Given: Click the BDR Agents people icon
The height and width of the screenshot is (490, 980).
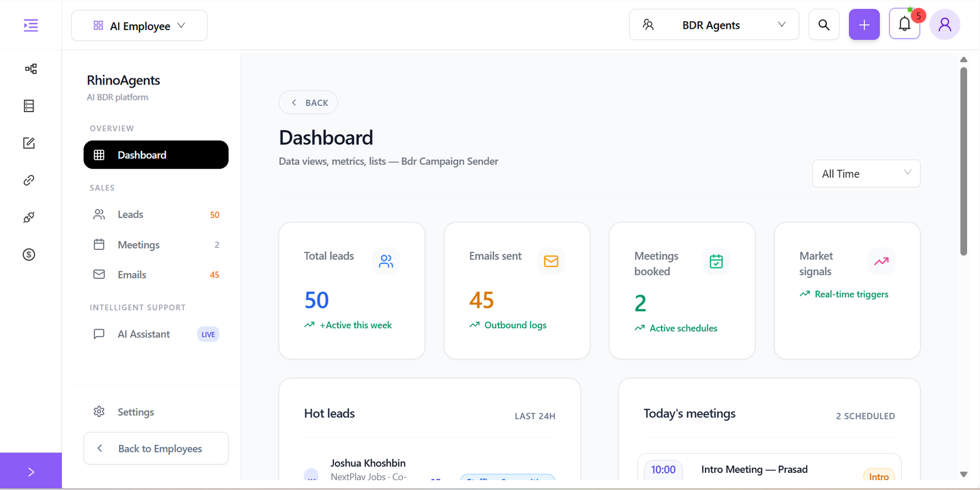Looking at the screenshot, I should coord(648,24).
